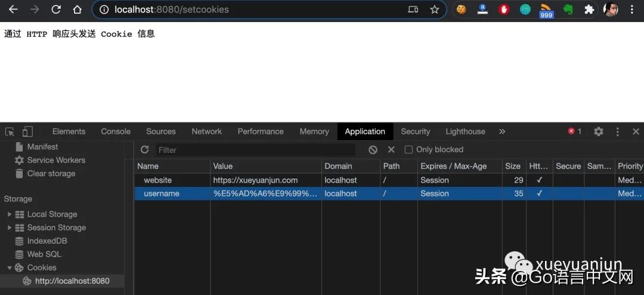
Task: Expand the Session Storage tree arrow
Action: pyautogui.click(x=10, y=228)
